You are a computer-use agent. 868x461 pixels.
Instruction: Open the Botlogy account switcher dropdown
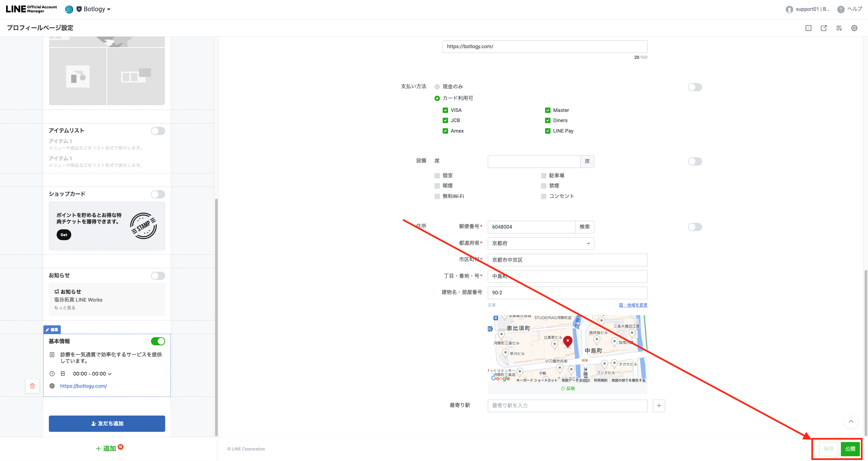(x=97, y=9)
